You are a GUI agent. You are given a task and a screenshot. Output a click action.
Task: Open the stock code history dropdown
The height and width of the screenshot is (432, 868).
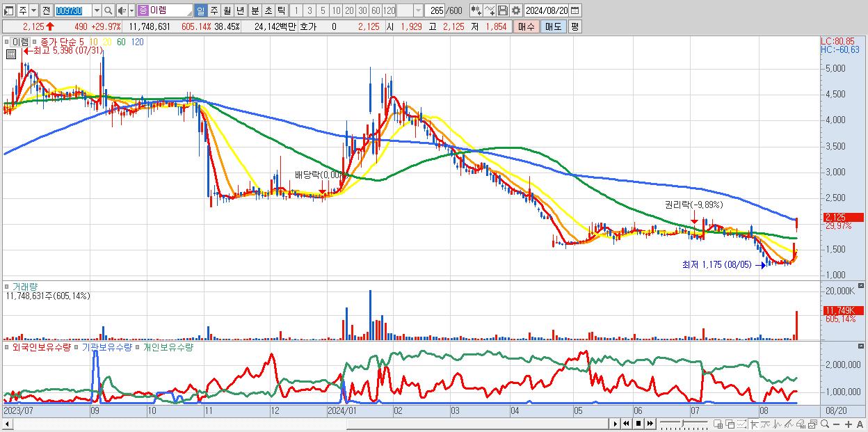point(97,10)
